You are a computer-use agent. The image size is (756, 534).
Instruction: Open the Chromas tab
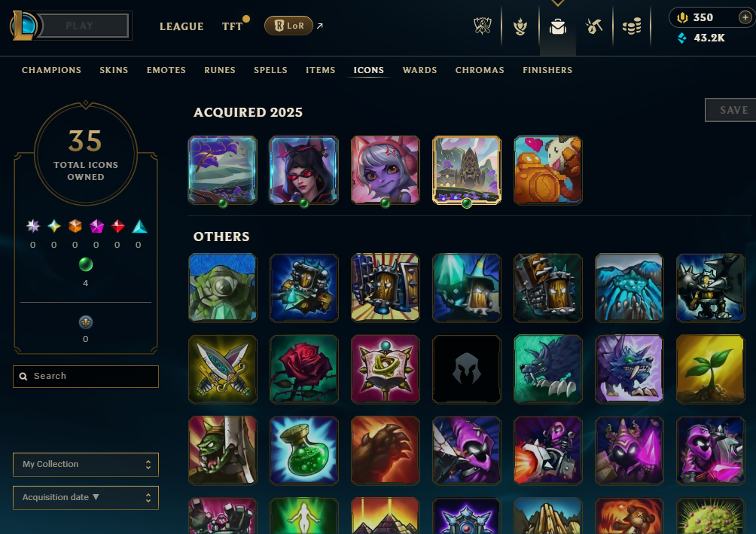pos(480,70)
